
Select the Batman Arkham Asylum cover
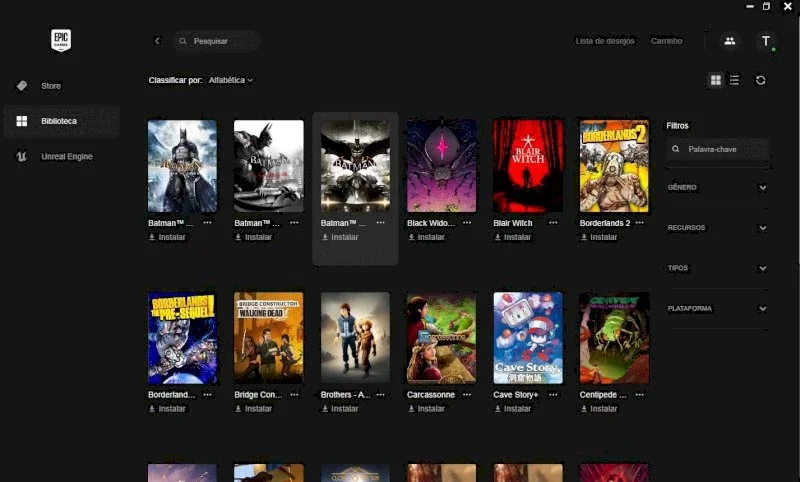(182, 166)
